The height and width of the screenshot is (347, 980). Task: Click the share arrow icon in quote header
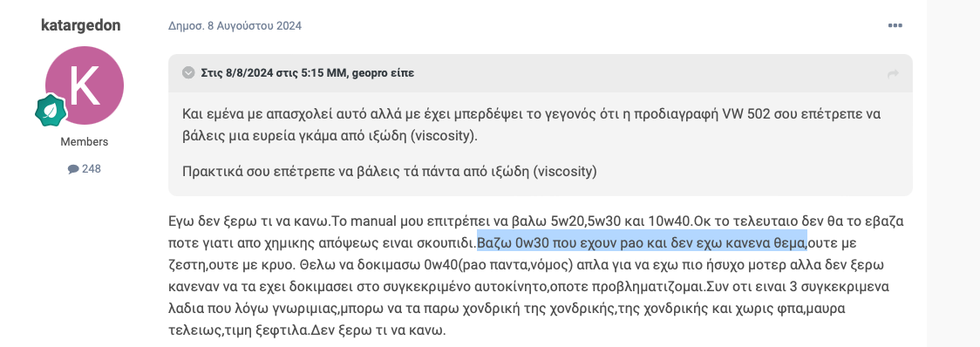(x=893, y=74)
